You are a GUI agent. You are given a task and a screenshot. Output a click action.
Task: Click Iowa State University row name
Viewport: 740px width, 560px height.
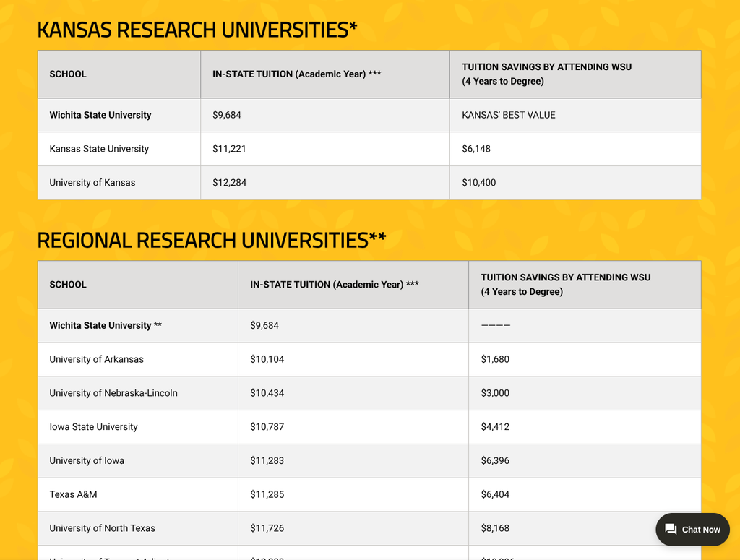[x=93, y=427]
